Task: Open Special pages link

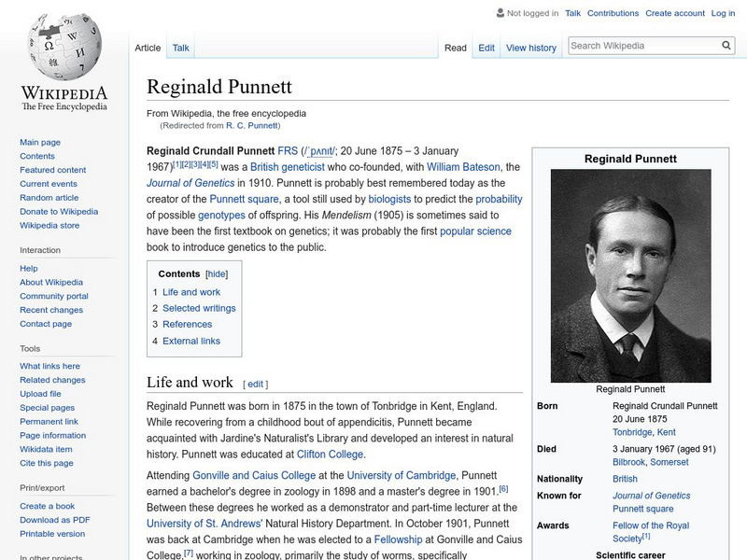Action: pyautogui.click(x=48, y=408)
